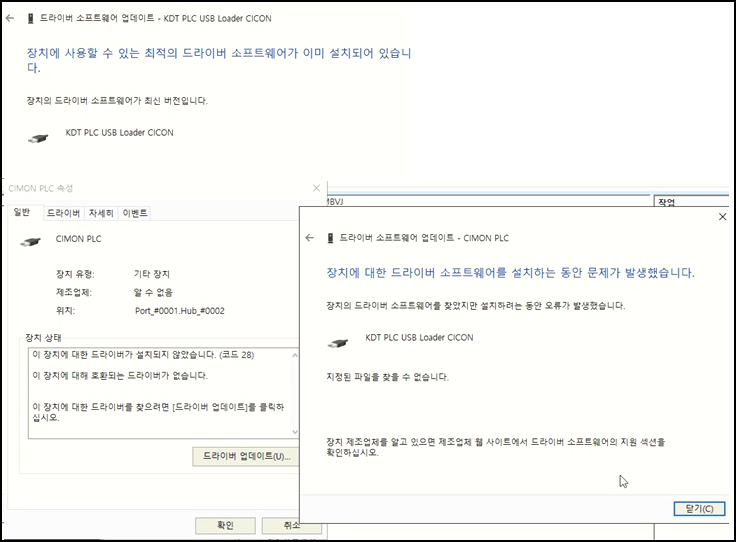Screen dimensions: 736x542
Task: Close the CIMON PLC properties dialog
Action: click(316, 188)
